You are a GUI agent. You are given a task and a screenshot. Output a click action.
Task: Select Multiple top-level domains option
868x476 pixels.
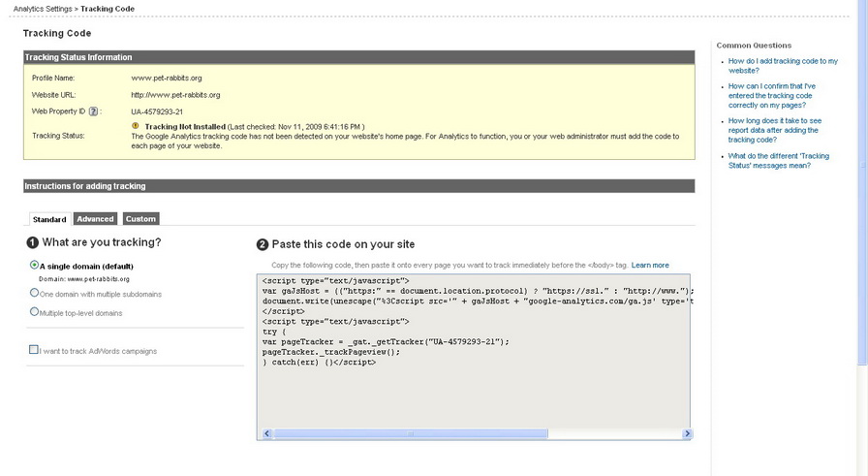click(34, 311)
